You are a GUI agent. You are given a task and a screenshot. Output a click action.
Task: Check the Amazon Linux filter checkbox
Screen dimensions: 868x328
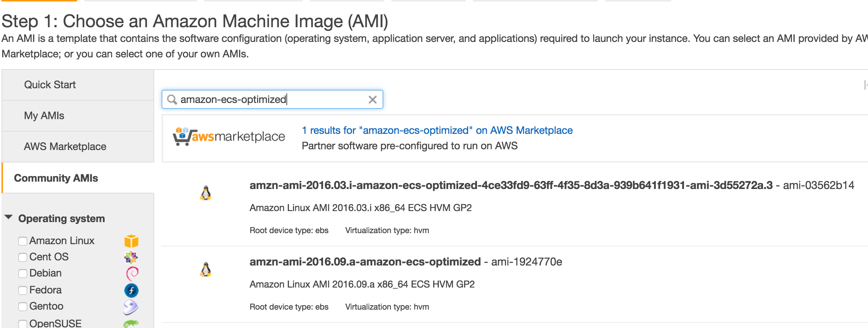pos(23,241)
